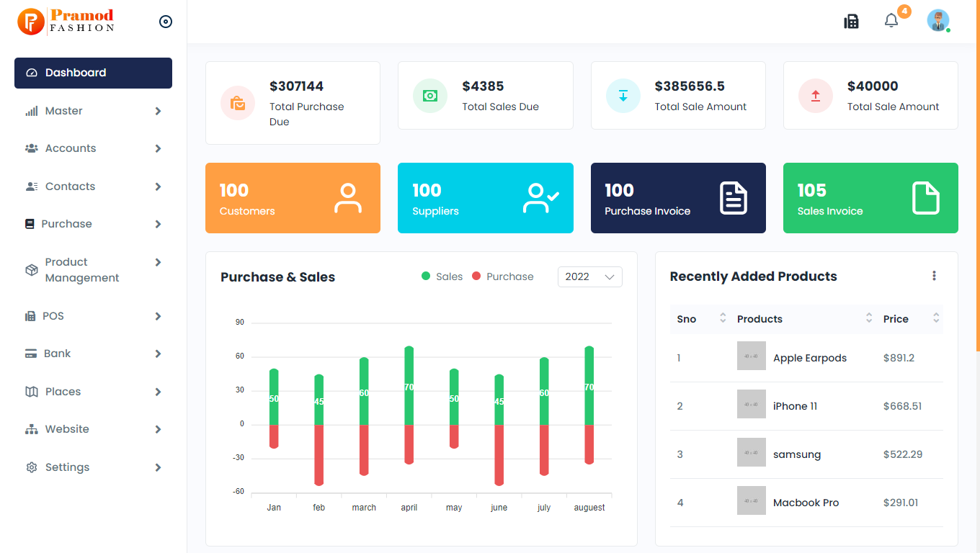This screenshot has height=553, width=980.
Task: Click the Pramod Fashion logo
Action: pyautogui.click(x=66, y=21)
